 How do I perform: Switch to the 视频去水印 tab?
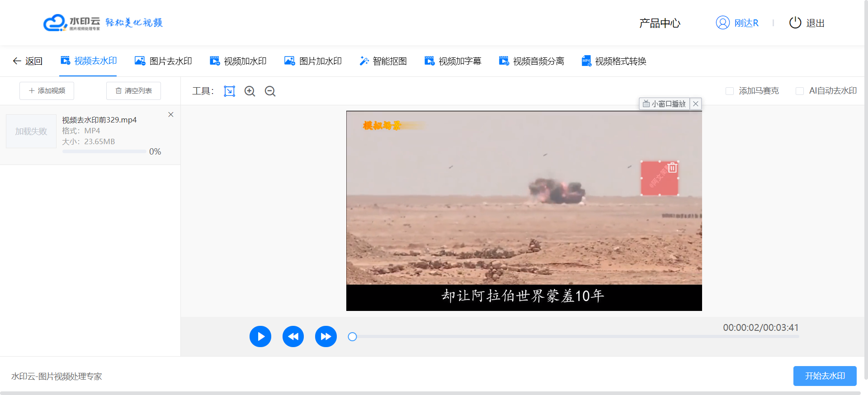click(89, 61)
